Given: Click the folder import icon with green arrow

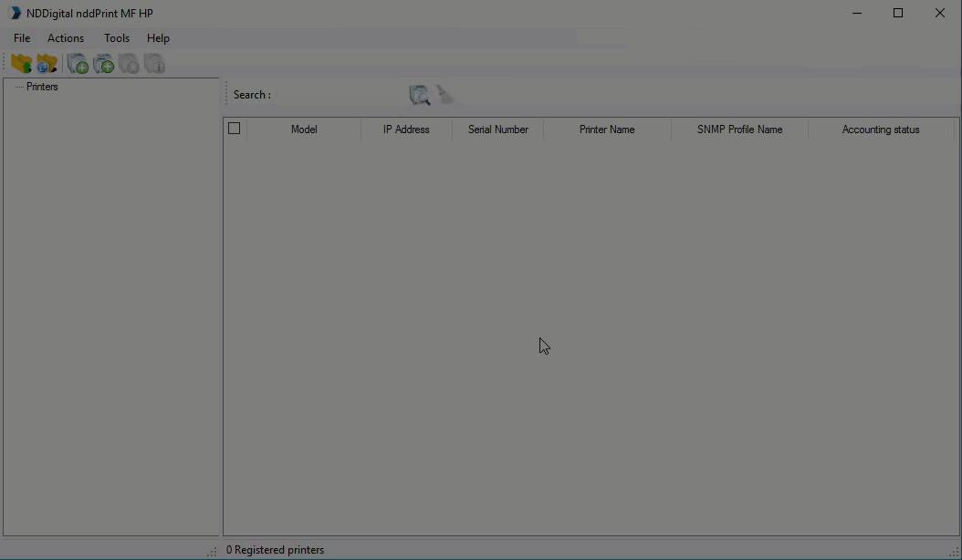Looking at the screenshot, I should [x=21, y=64].
